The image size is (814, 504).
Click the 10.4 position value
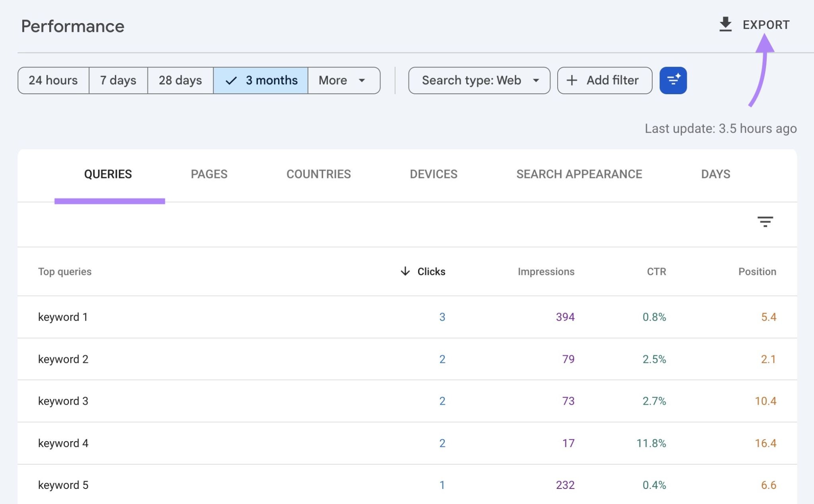click(766, 401)
